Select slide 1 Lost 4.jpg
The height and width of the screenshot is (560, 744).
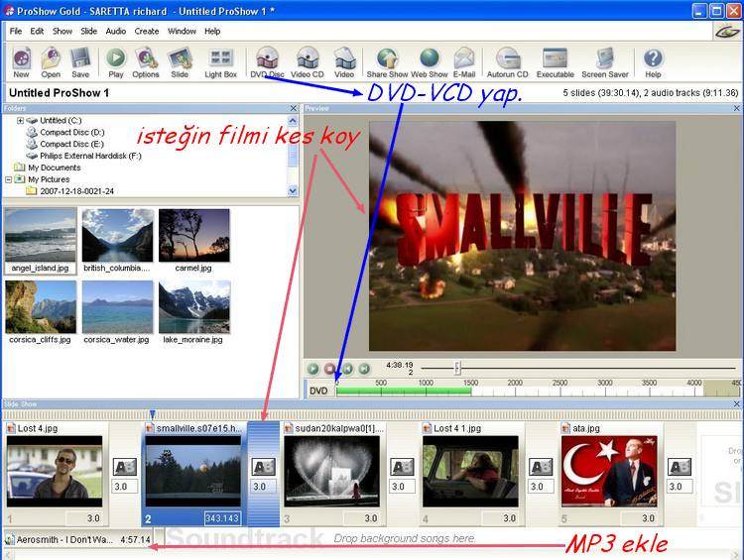click(55, 472)
